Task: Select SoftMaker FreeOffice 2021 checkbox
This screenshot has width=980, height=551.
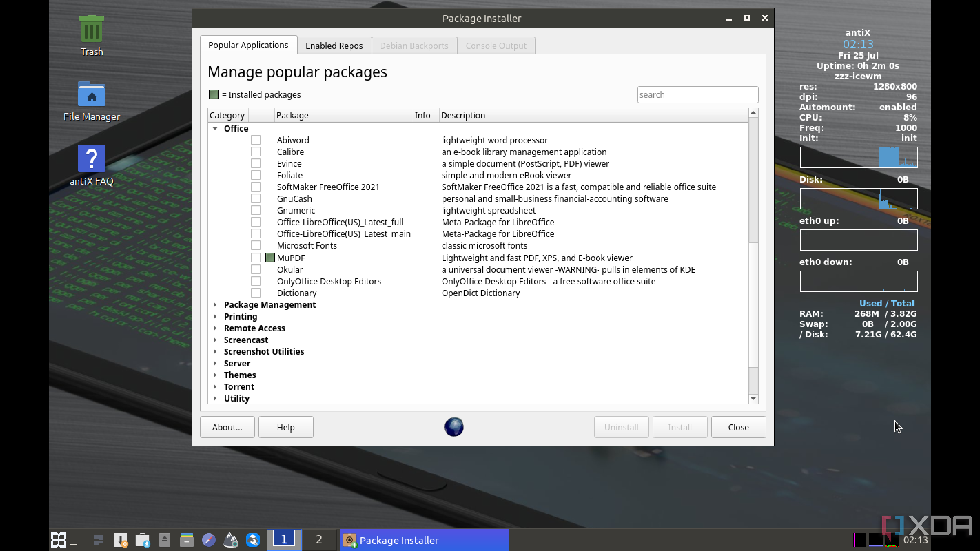Action: (x=256, y=187)
